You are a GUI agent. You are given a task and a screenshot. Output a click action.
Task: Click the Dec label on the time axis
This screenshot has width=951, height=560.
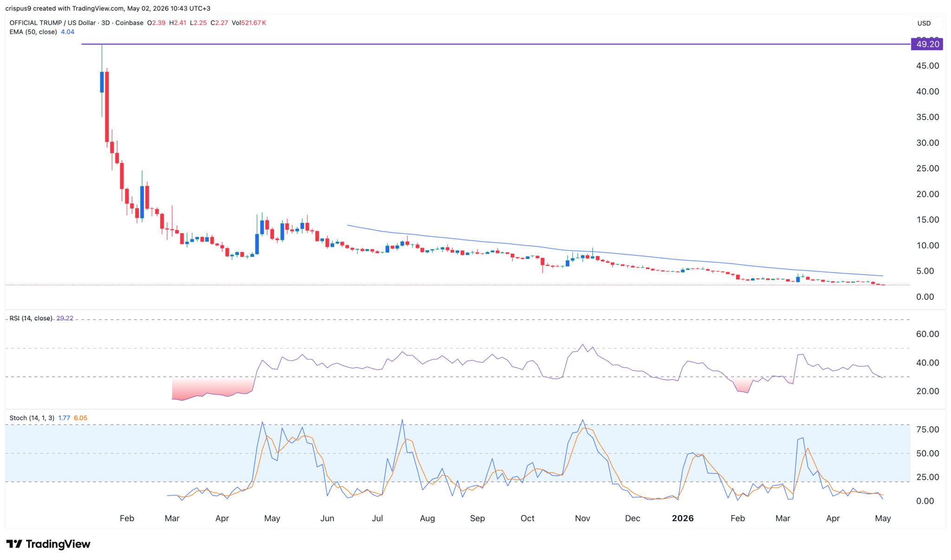633,518
